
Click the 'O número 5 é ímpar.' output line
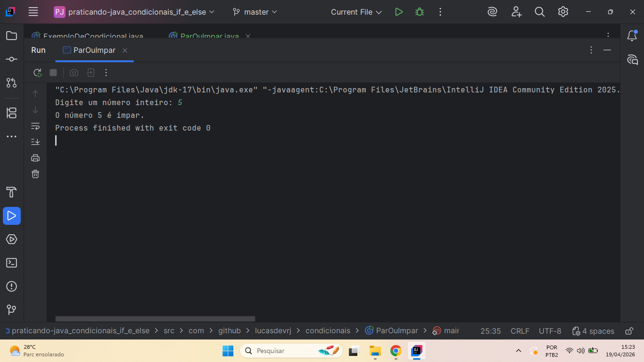tap(100, 115)
